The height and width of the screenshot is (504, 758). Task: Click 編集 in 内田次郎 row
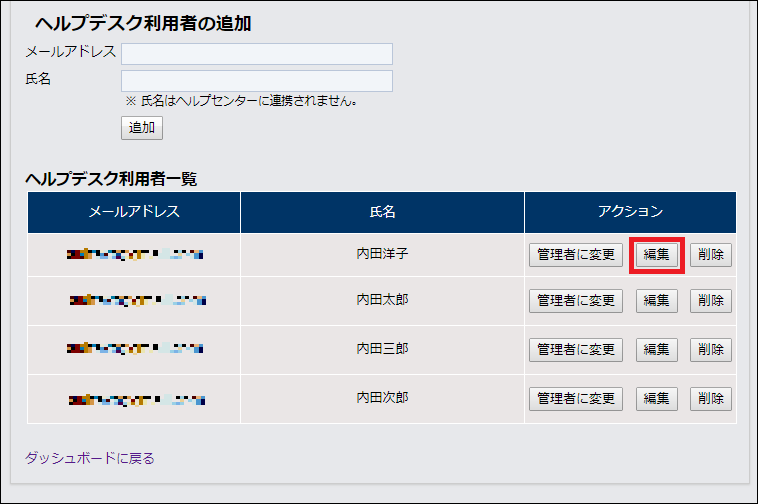click(x=656, y=399)
